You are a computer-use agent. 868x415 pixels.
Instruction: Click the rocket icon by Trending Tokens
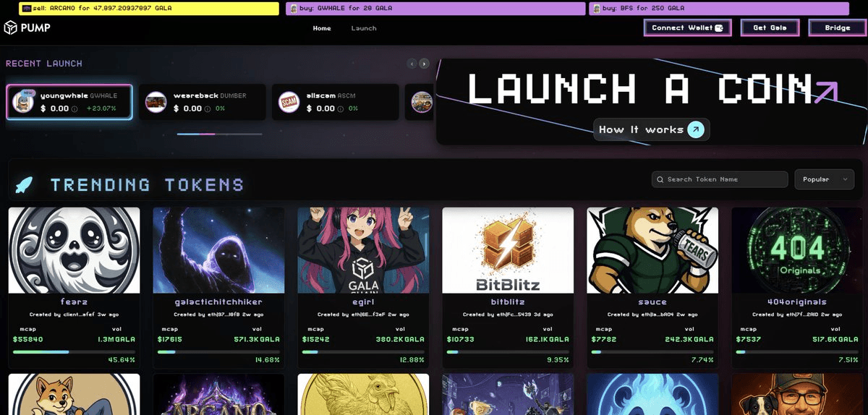coord(24,185)
